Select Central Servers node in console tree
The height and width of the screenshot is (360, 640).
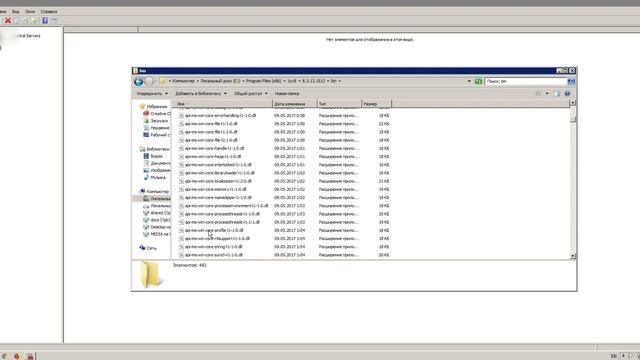pos(28,36)
